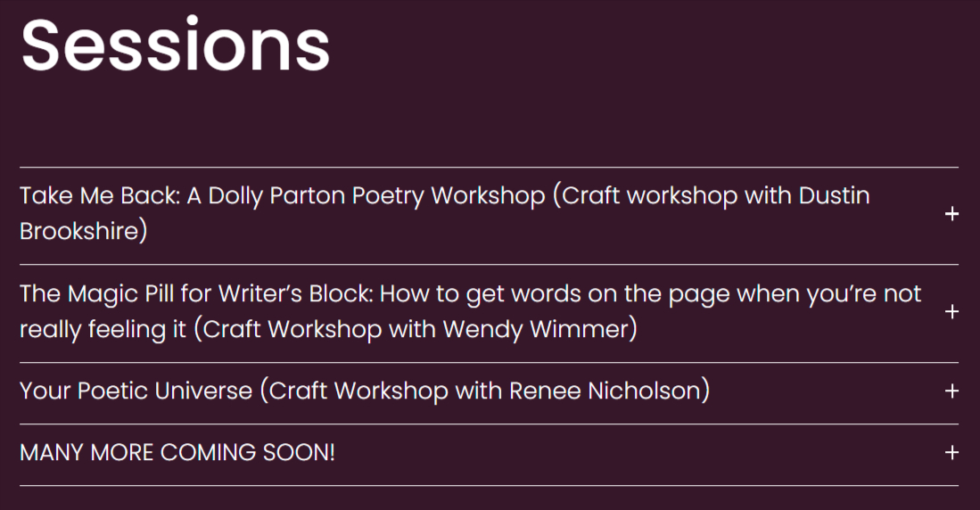Viewport: 980px width, 510px height.
Task: Click "COMING SOON!" text in last row
Action: point(248,453)
